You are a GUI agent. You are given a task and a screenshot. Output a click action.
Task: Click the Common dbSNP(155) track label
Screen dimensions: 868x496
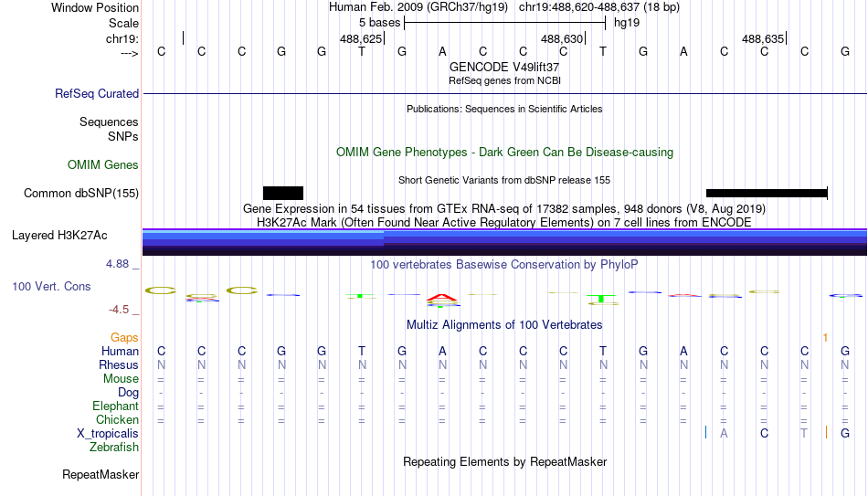point(80,194)
